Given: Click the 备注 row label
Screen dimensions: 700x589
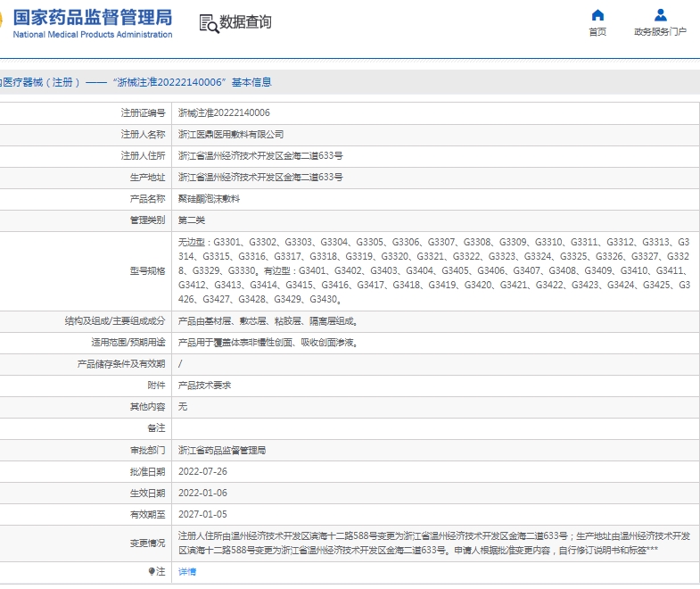Looking at the screenshot, I should [x=156, y=428].
